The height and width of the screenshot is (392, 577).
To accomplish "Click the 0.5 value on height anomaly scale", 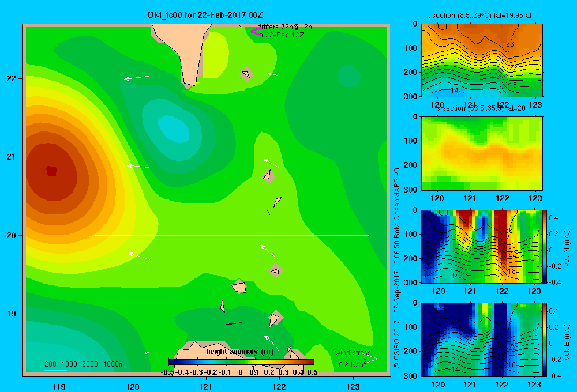I will (x=312, y=372).
